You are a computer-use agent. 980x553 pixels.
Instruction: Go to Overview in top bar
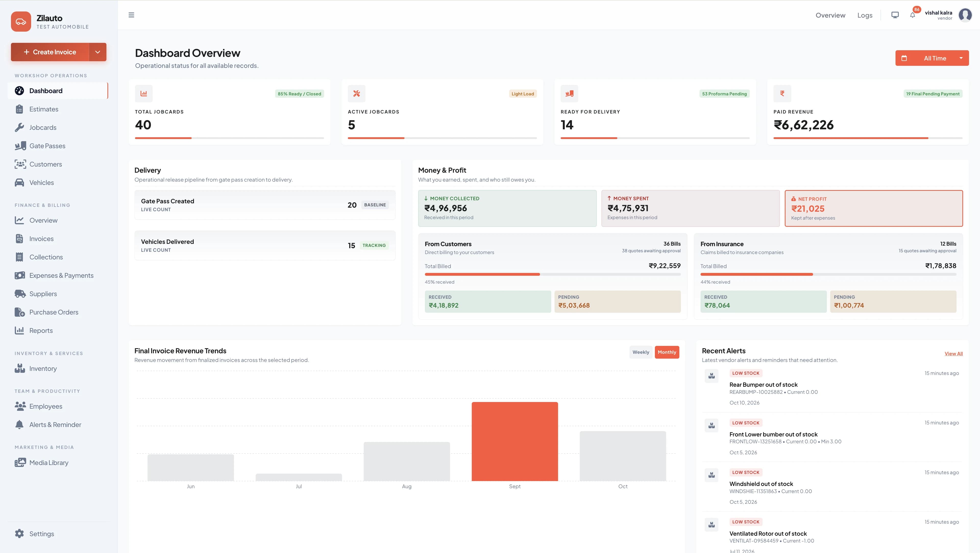[830, 15]
